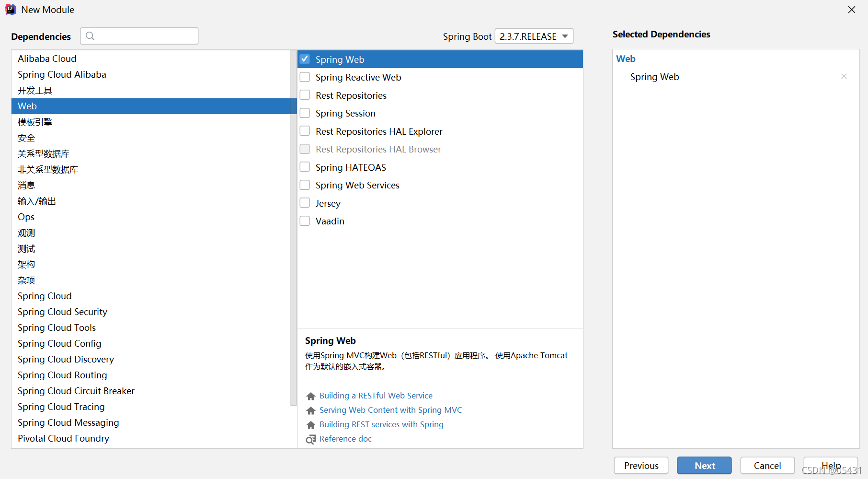Open the Building a RESTful Web Service link

point(376,396)
